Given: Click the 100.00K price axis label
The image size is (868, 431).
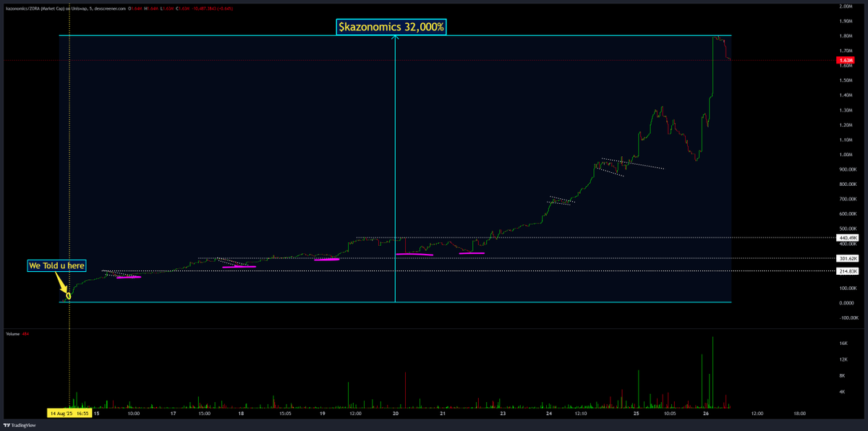Looking at the screenshot, I should click(x=848, y=288).
